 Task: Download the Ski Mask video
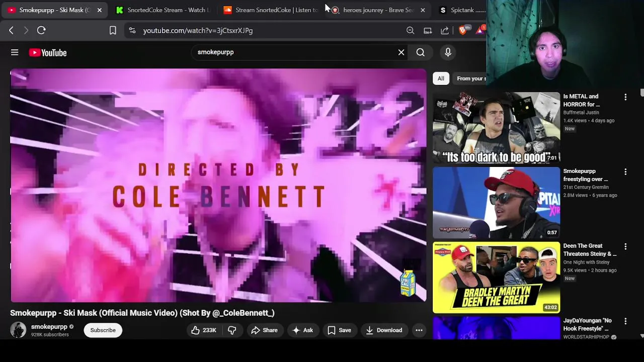point(384,330)
